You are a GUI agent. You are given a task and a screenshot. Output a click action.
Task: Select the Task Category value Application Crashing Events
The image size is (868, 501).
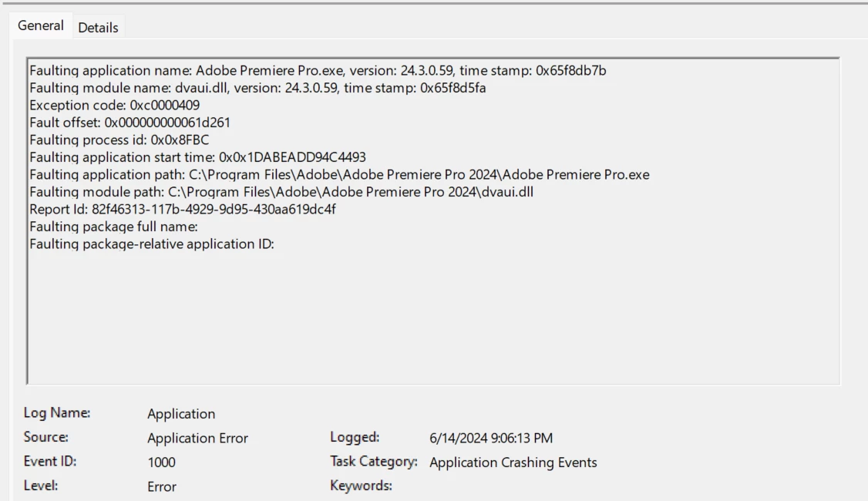click(513, 462)
